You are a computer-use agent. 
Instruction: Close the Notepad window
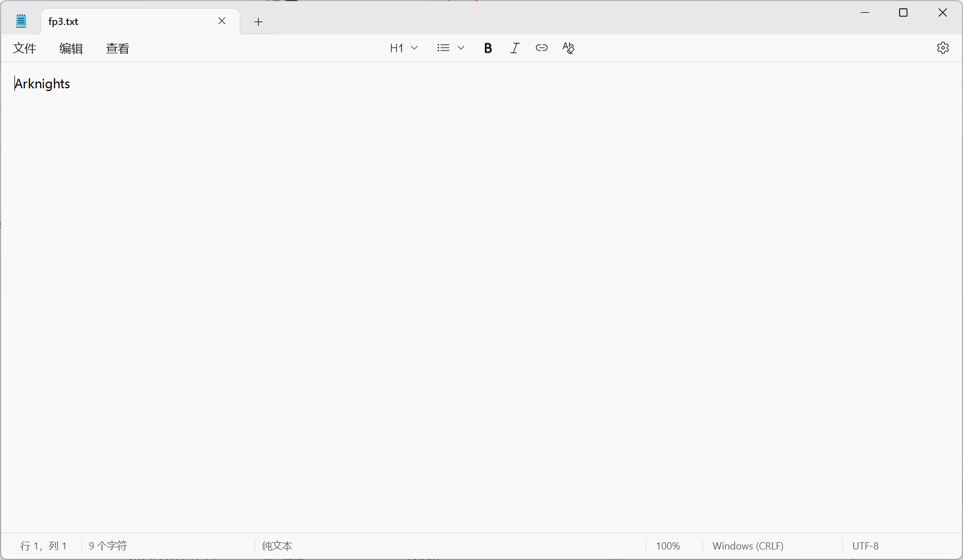coord(942,13)
